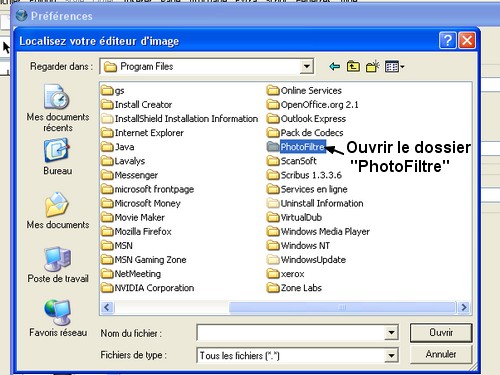Screen dimensions: 500x375
Task: Open Mes documents récents shortcut
Action: pos(58,108)
